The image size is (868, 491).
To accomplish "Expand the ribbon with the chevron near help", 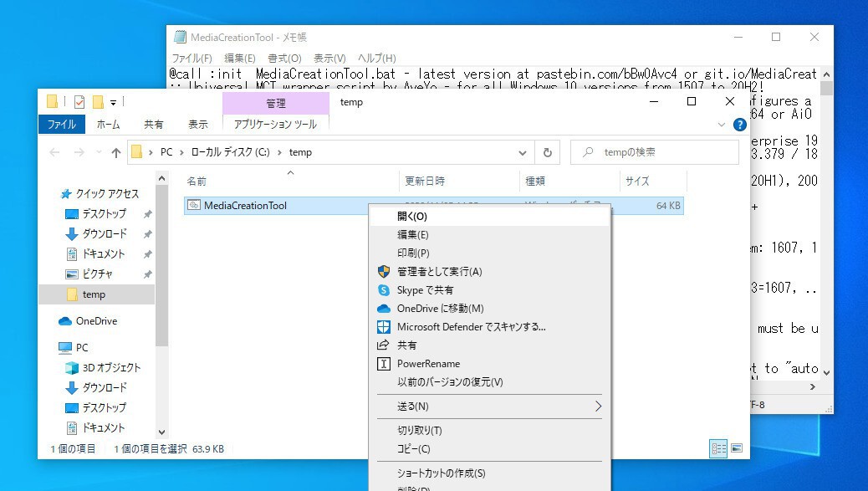I will (x=722, y=125).
